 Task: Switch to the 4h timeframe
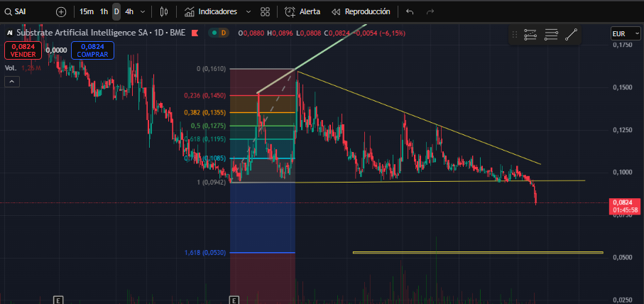tap(129, 12)
